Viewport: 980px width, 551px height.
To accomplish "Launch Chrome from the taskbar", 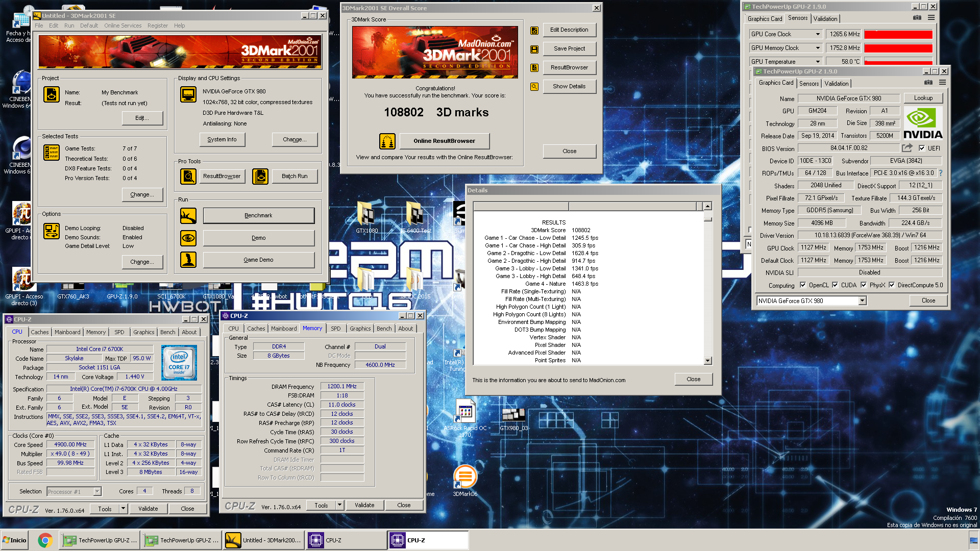I will [x=45, y=540].
